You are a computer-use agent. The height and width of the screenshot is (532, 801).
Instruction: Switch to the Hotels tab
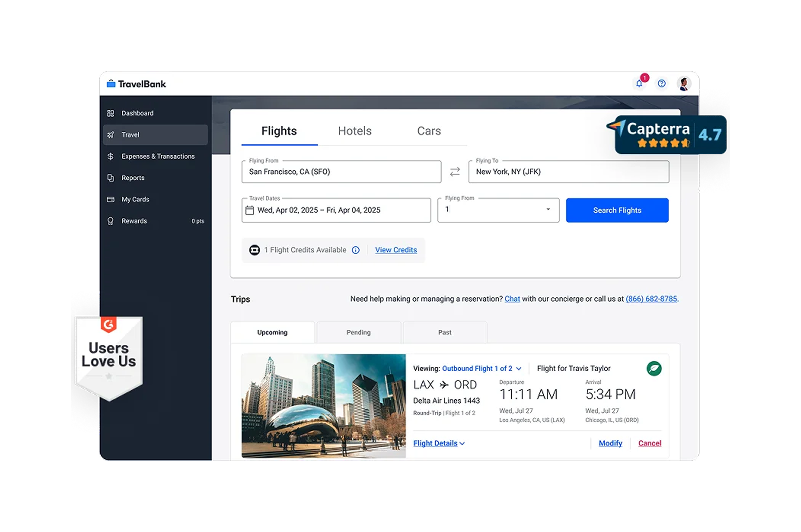point(355,131)
